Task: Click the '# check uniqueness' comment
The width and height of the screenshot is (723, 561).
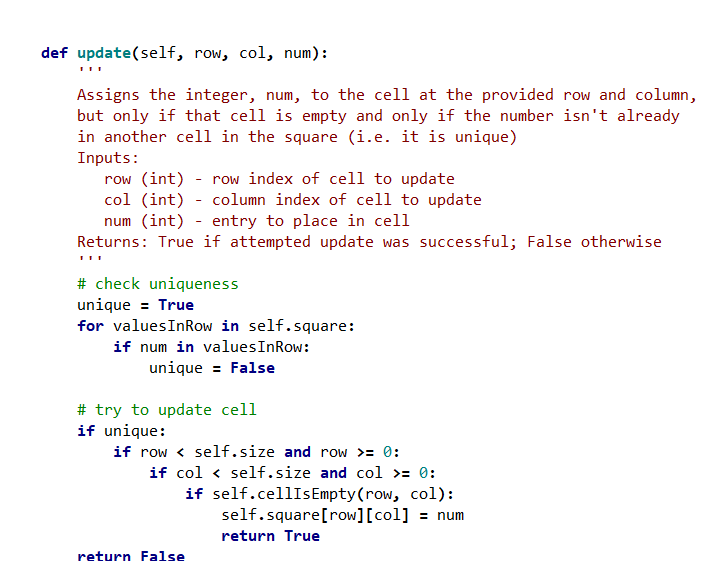Action: tap(158, 284)
